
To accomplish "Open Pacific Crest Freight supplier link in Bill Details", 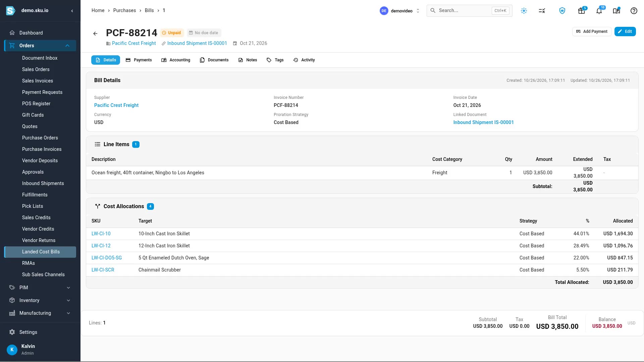I will point(116,105).
